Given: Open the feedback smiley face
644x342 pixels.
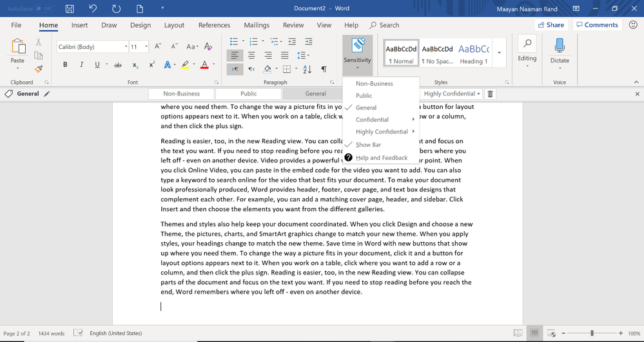Looking at the screenshot, I should click(633, 24).
